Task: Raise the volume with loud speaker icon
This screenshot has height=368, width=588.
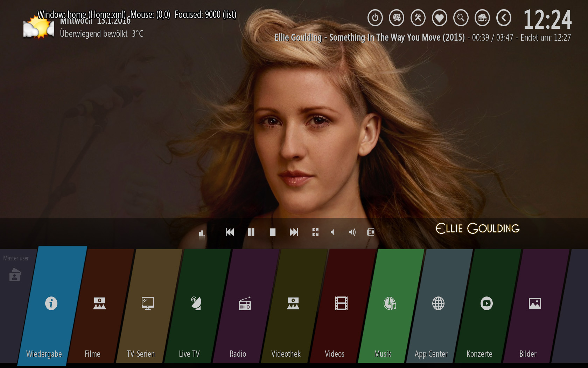Action: [352, 232]
